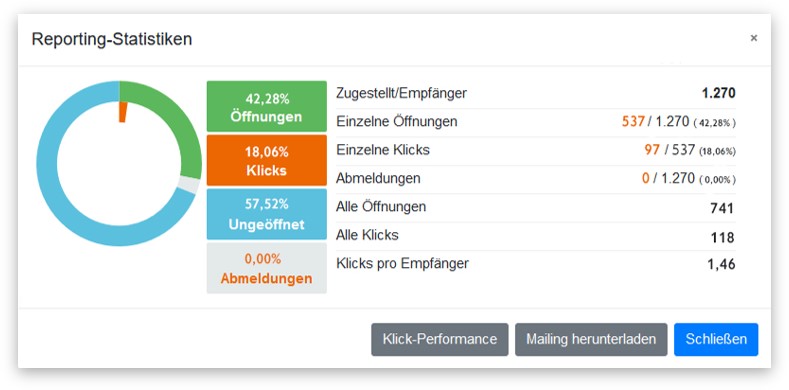This screenshot has height=390, width=789.
Task: Select the gray 0,00% Abmeldungen tile
Action: coord(267,268)
